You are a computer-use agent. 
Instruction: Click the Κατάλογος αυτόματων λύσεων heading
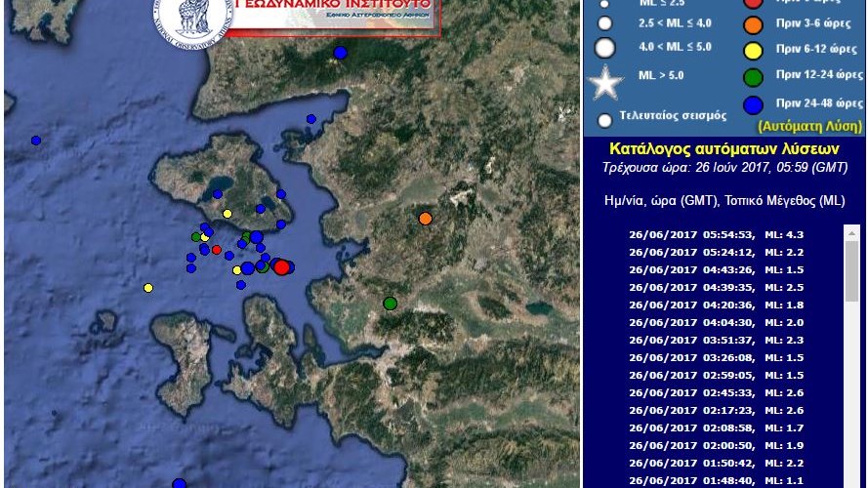(724, 148)
